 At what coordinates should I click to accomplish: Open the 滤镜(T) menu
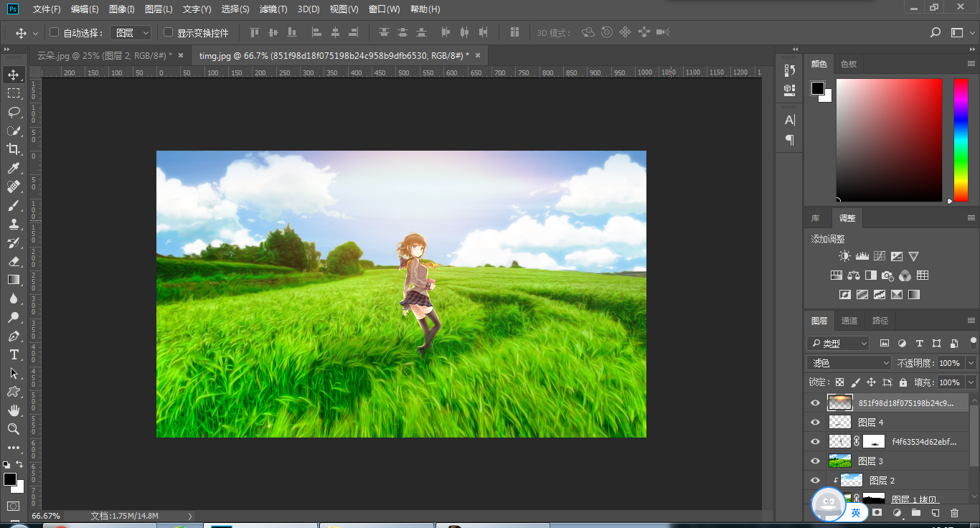pyautogui.click(x=273, y=9)
